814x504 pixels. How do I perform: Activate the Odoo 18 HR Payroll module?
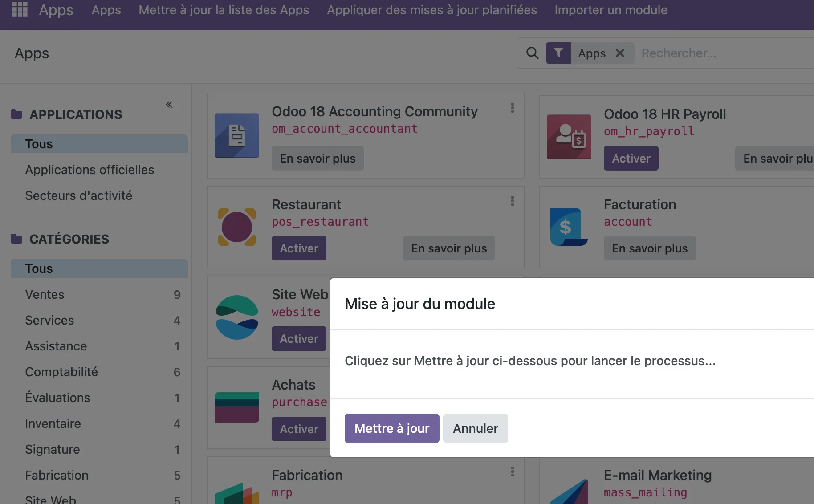[x=631, y=159]
